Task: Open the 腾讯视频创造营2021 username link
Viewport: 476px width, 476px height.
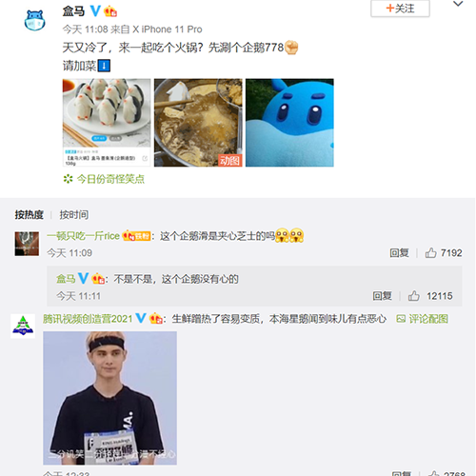Action: (88, 319)
